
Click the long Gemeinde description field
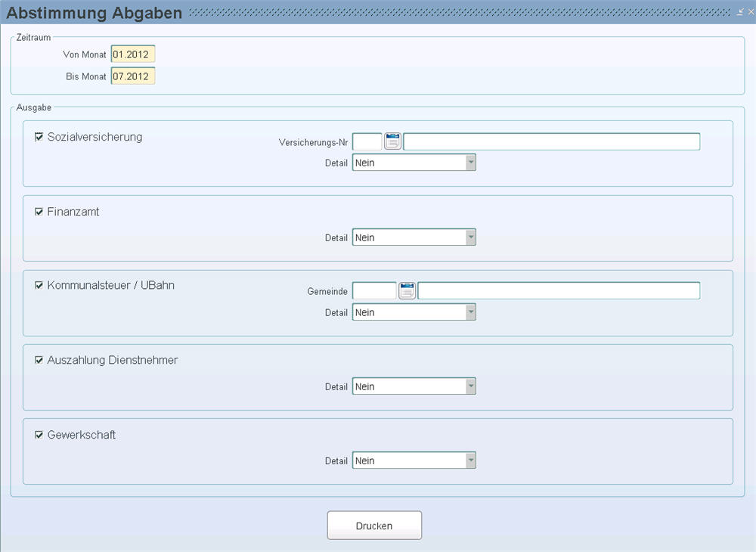pos(559,290)
